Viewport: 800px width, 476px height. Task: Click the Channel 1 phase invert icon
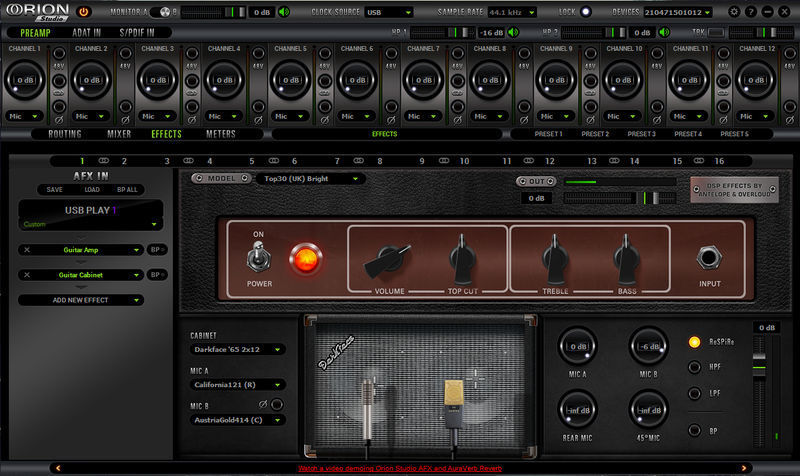pyautogui.click(x=59, y=120)
